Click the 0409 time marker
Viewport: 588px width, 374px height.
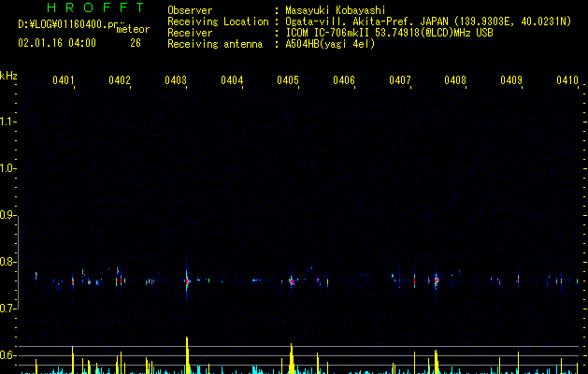511,80
